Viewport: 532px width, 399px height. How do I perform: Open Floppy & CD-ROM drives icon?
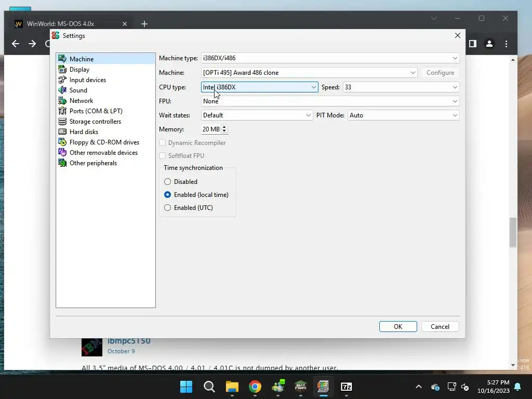click(62, 142)
